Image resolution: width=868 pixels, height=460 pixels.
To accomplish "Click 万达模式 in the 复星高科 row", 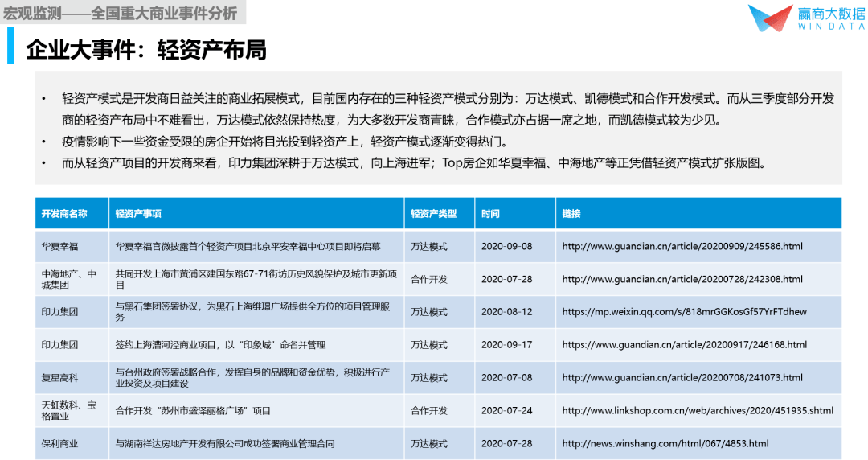I will coord(429,378).
